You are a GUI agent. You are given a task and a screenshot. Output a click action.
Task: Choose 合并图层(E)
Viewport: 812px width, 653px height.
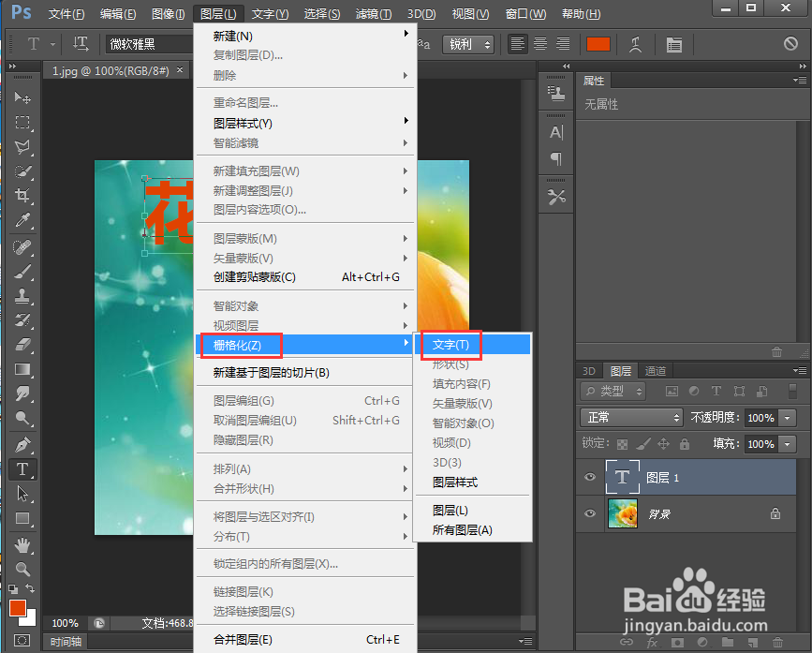pos(305,640)
